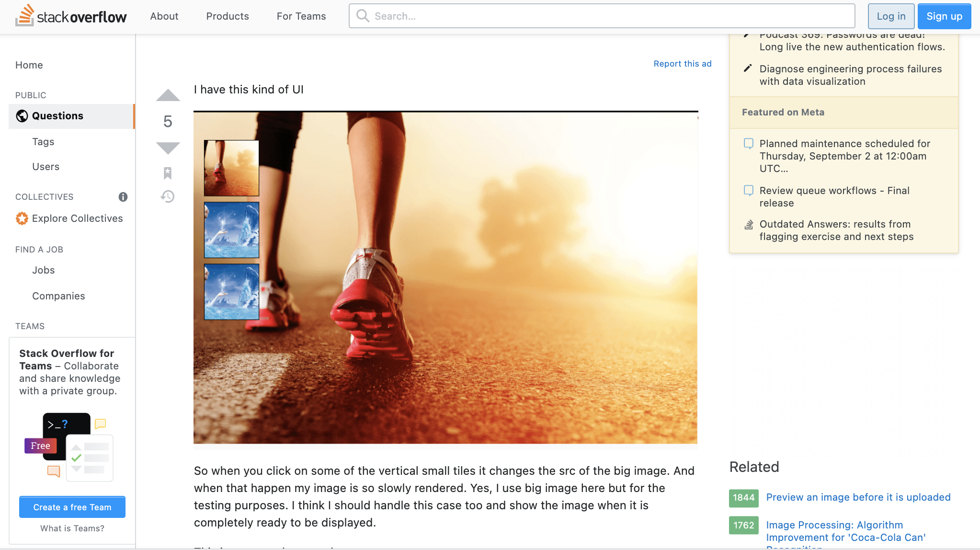Click the Questions globe icon
Screen dimensions: 980x550
click(22, 116)
